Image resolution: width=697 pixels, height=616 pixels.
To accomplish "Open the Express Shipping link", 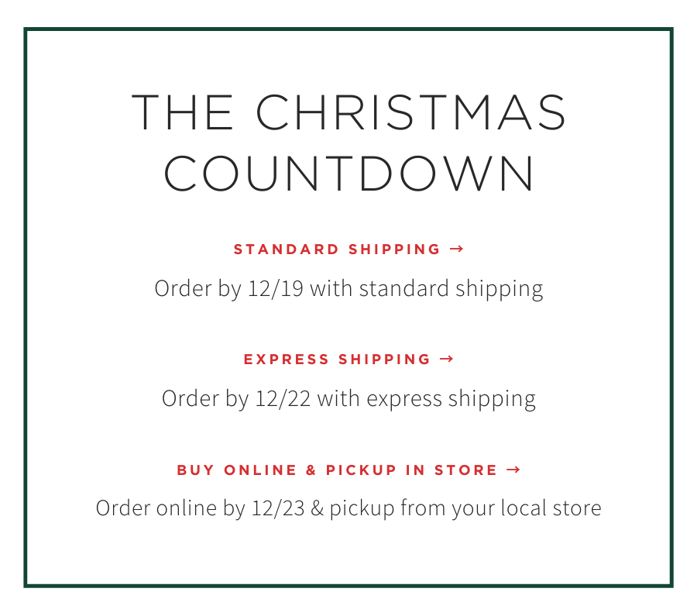I will (x=348, y=359).
